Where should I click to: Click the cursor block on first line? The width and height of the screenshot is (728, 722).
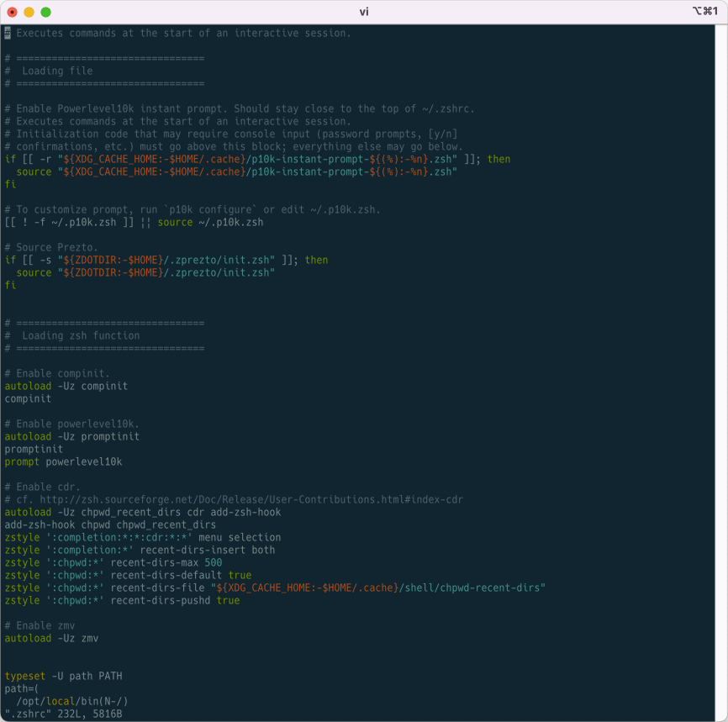[x=8, y=33]
